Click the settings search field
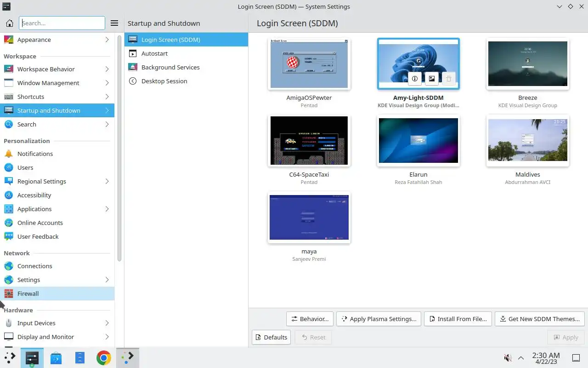Image resolution: width=588 pixels, height=368 pixels. 62,23
